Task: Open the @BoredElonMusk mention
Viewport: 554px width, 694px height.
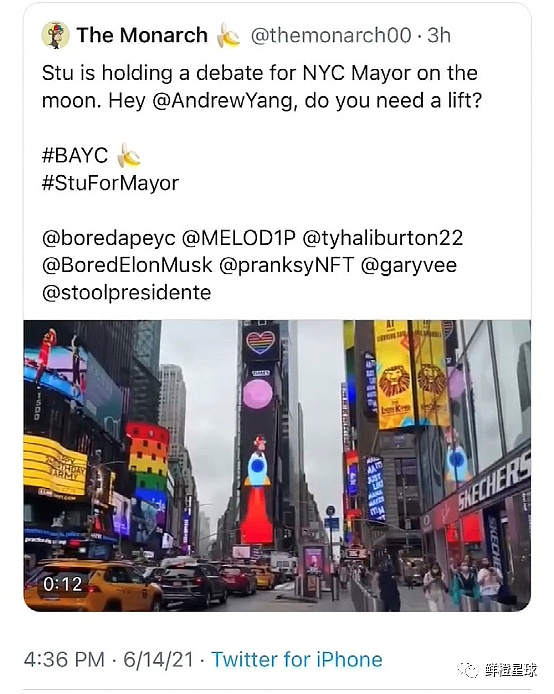Action: [127, 265]
